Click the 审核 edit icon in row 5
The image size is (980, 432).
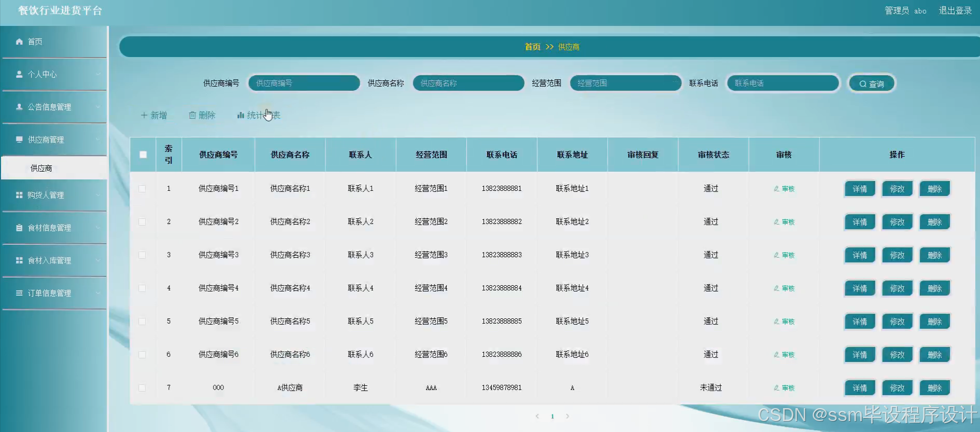point(776,322)
